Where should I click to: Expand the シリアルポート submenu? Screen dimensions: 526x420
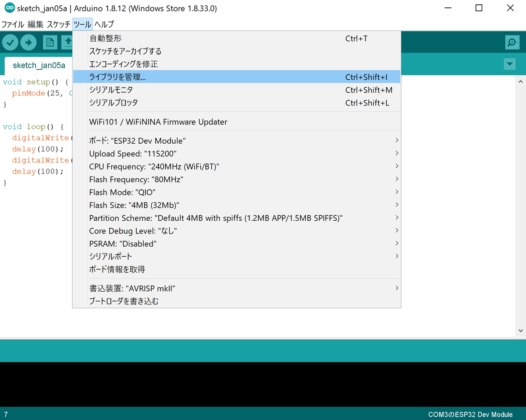(x=237, y=256)
